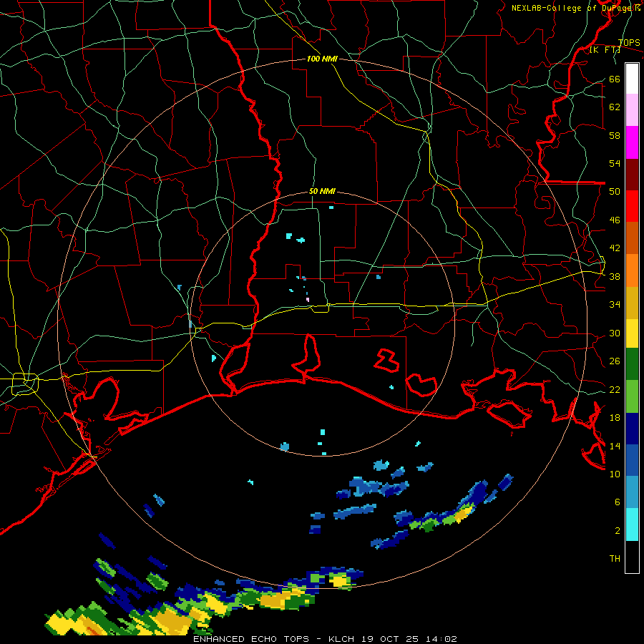Click the cyan 6 kft legend swatch

[632, 525]
